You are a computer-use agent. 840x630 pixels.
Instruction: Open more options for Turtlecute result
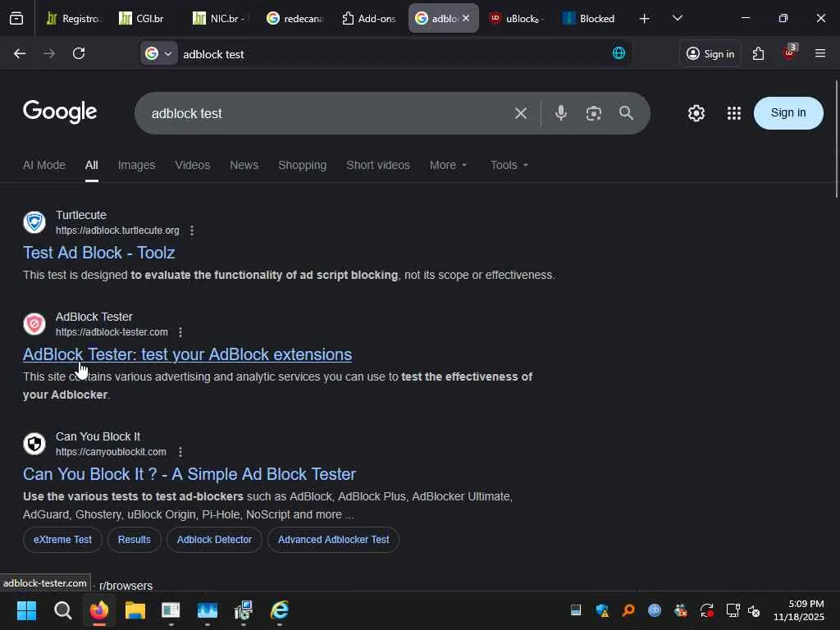(192, 231)
